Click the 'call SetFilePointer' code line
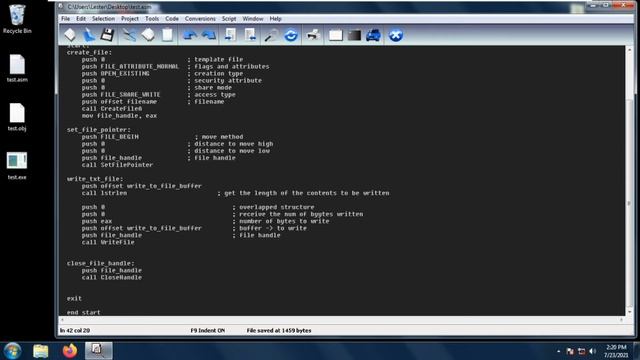The width and height of the screenshot is (640, 360). [117, 165]
